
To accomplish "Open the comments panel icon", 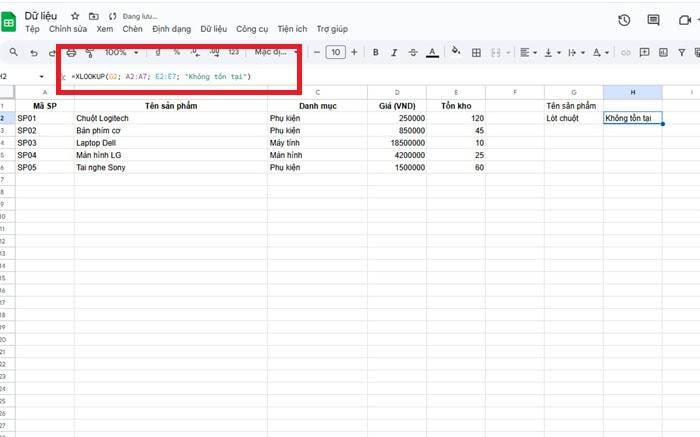I will [x=654, y=20].
